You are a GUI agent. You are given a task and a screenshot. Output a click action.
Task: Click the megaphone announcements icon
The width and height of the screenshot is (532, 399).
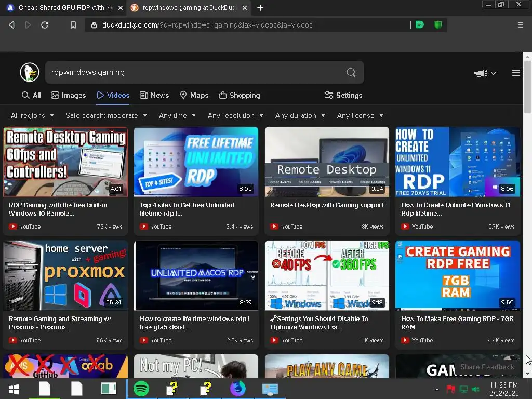(481, 73)
